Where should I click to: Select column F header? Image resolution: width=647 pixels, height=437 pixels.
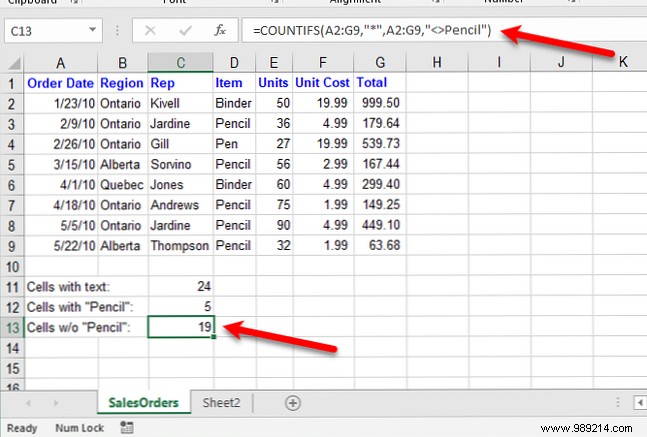pyautogui.click(x=323, y=63)
